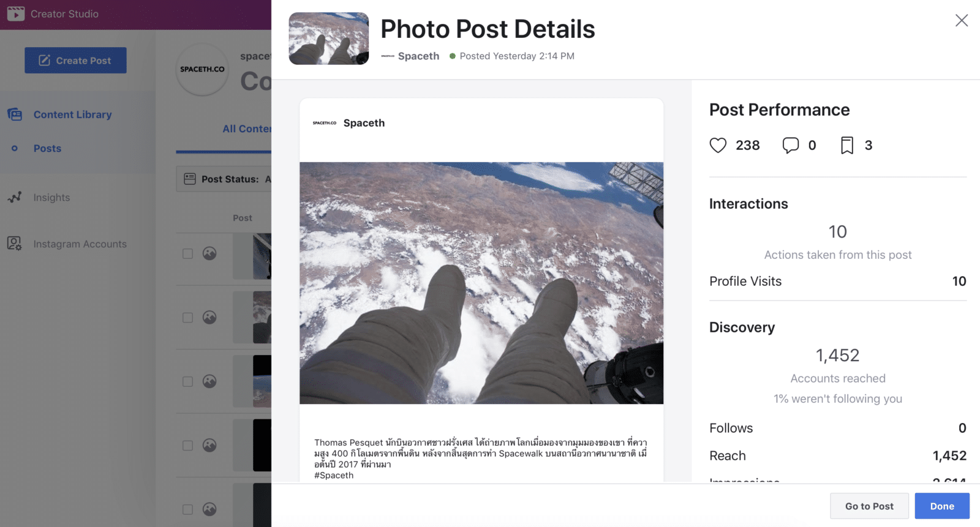This screenshot has width=980, height=527.
Task: Select Posts in the sidebar menu
Action: (x=47, y=148)
